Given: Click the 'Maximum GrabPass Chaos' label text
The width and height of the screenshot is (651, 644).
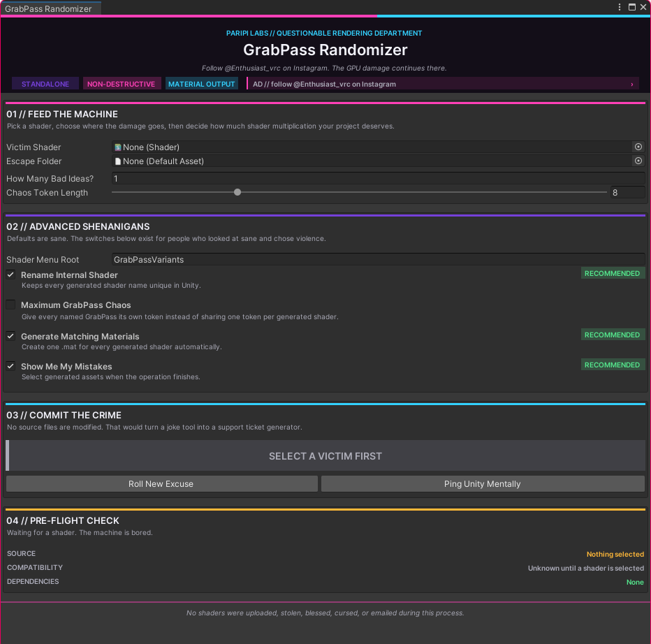Looking at the screenshot, I should [76, 305].
